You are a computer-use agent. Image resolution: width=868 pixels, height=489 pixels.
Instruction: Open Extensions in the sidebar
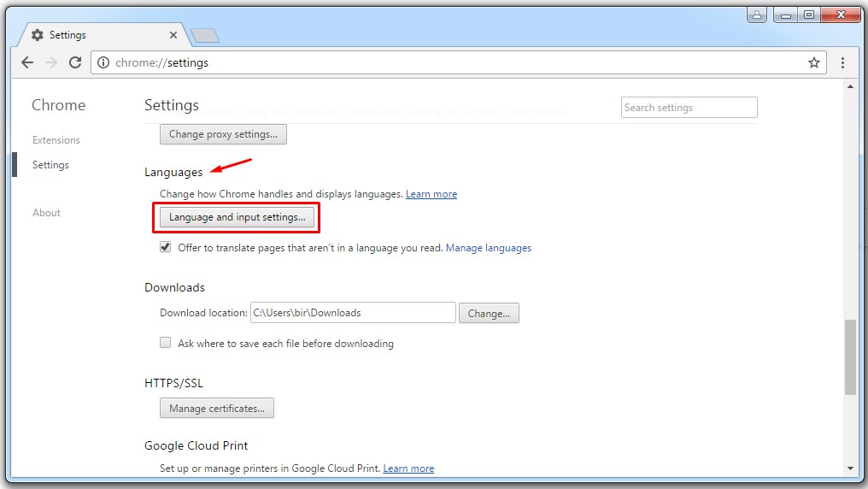[x=56, y=140]
